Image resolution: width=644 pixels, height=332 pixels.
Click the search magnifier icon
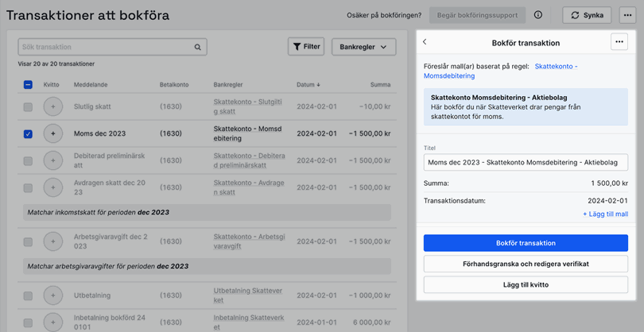point(198,48)
